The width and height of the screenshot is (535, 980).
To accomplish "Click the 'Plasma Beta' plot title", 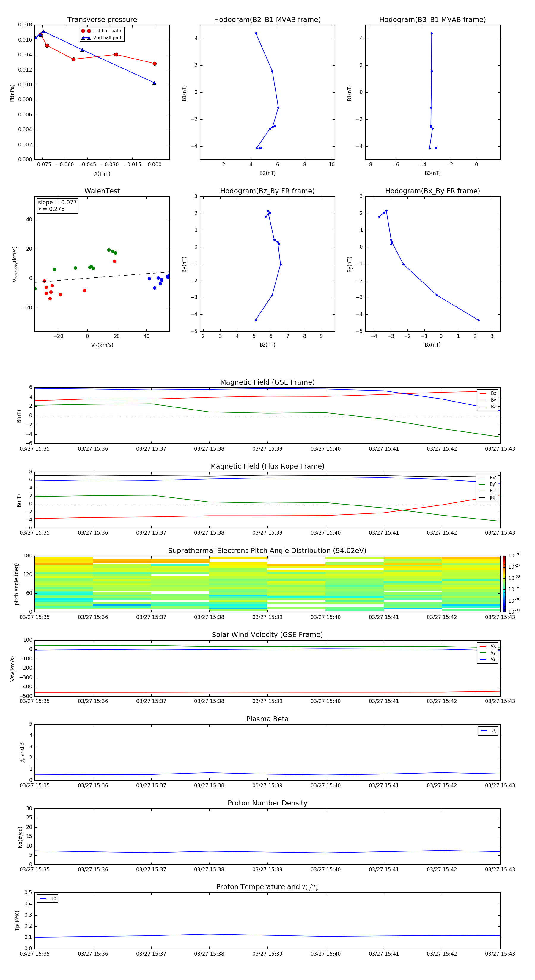I will [267, 719].
